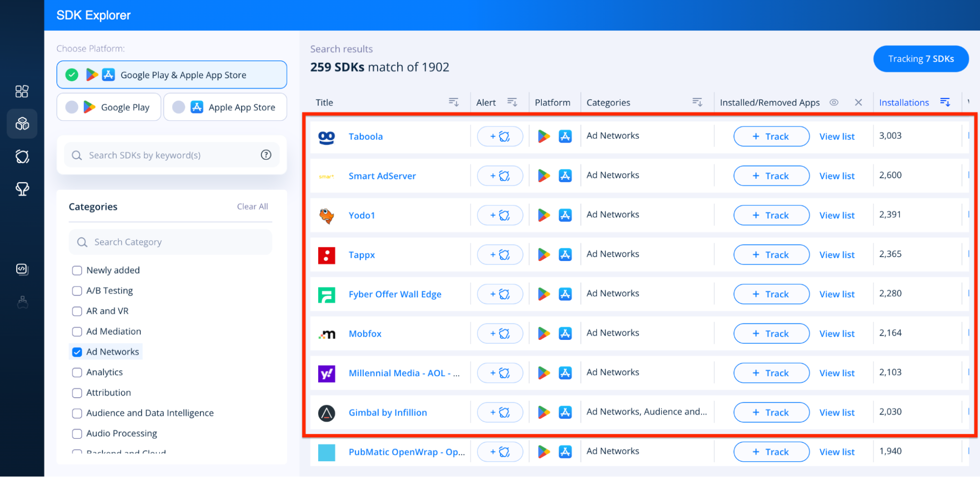The height and width of the screenshot is (477, 980).
Task: Track the Smart AdServer SDK
Action: click(771, 176)
